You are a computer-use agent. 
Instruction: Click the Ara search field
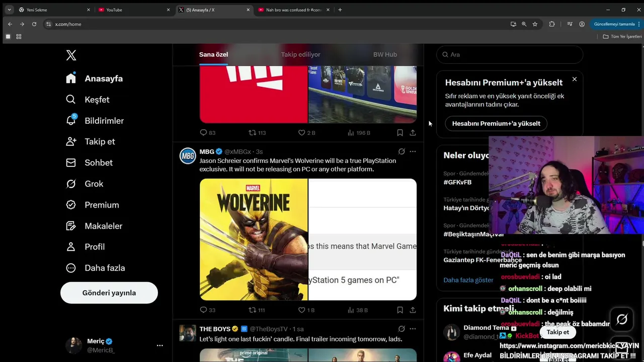(x=510, y=54)
